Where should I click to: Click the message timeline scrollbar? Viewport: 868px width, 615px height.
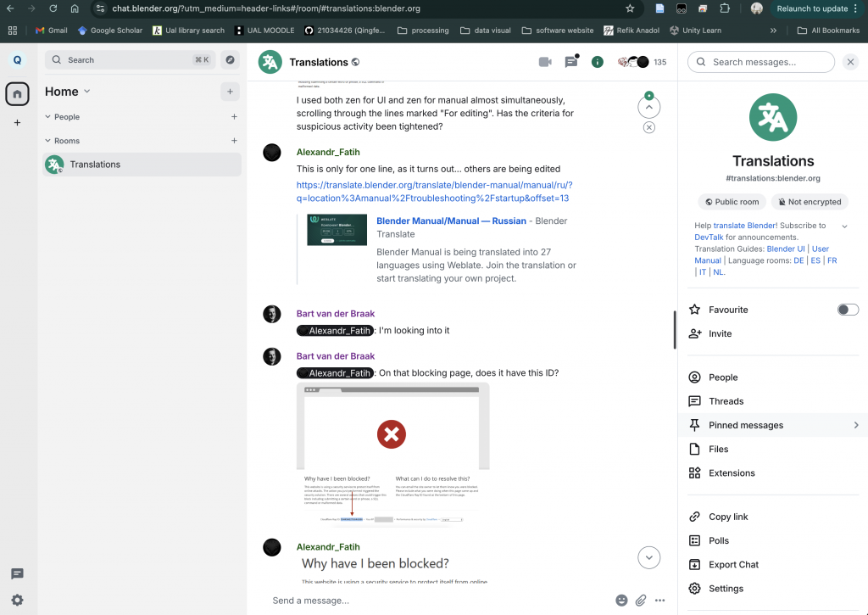(x=675, y=330)
